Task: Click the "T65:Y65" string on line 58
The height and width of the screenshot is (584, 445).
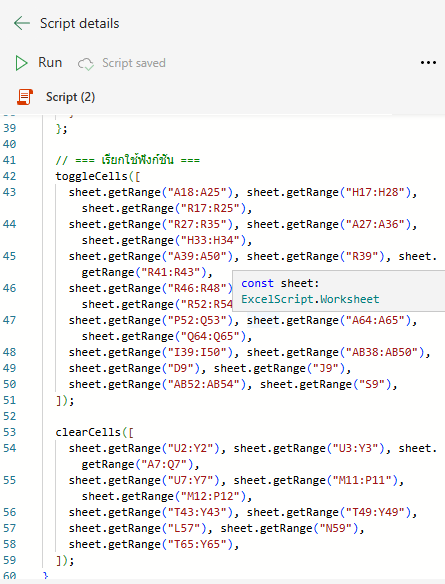Action: pyautogui.click(x=197, y=545)
